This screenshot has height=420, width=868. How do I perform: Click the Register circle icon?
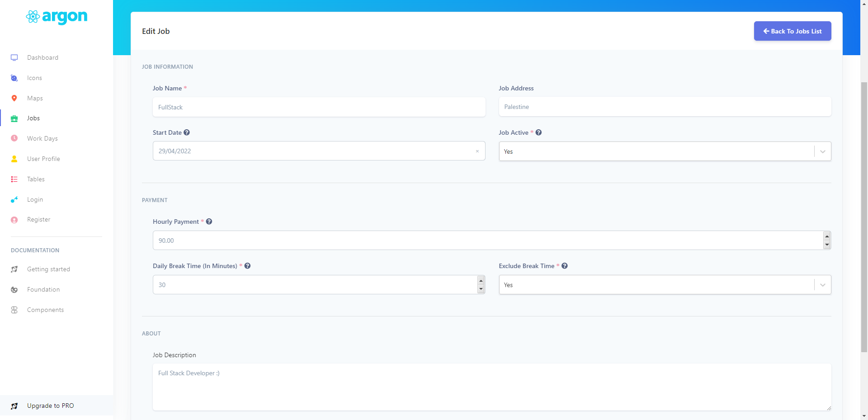click(x=14, y=220)
